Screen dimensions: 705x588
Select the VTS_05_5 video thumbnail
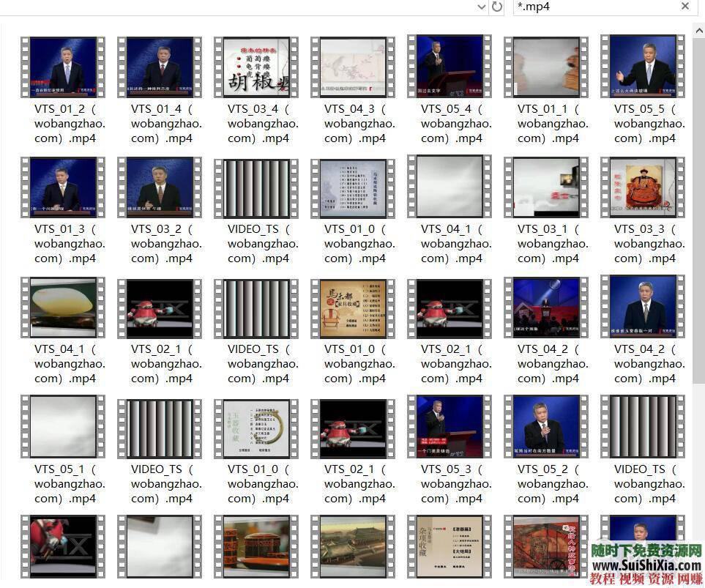[643, 66]
